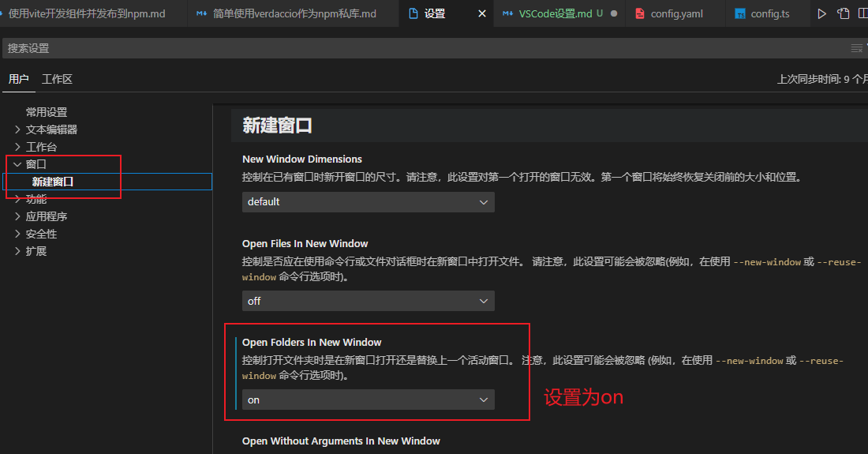This screenshot has height=454, width=868.
Task: Switch to the config.ts tab
Action: 769,13
